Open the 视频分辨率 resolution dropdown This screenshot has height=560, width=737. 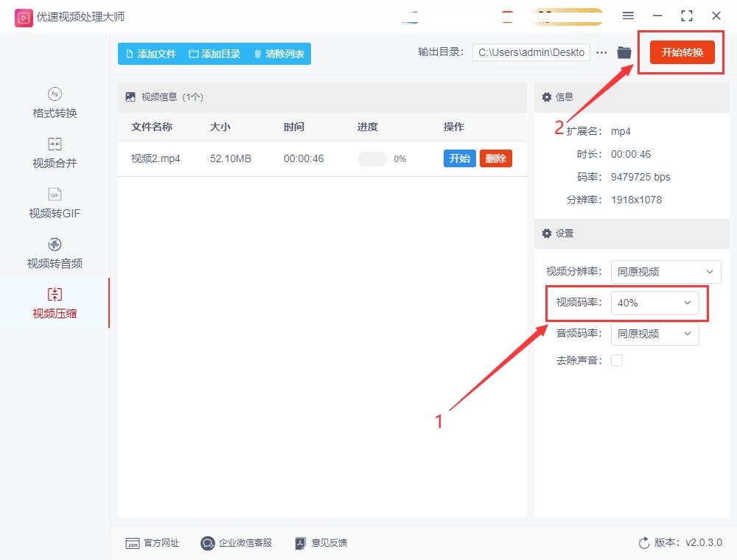point(666,271)
